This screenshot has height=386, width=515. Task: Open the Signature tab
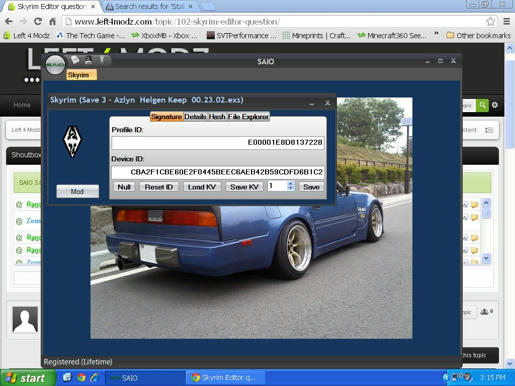click(166, 117)
